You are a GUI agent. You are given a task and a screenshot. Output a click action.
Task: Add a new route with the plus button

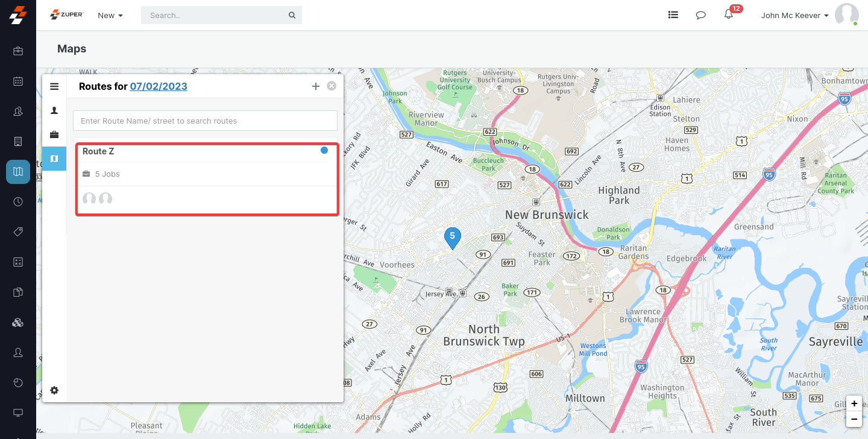point(316,86)
